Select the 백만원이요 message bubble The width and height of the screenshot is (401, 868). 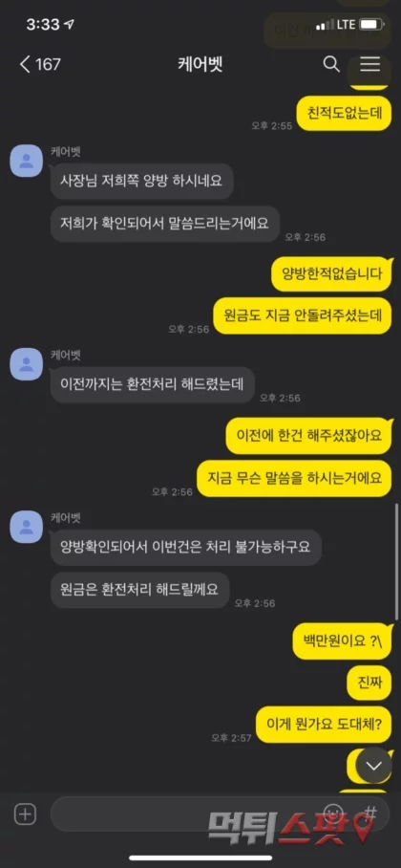(343, 641)
